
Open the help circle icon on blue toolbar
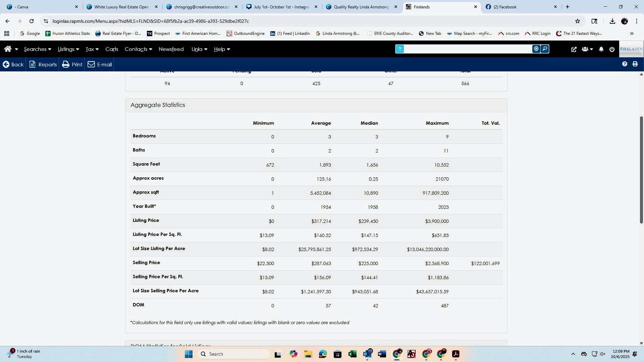click(x=625, y=64)
